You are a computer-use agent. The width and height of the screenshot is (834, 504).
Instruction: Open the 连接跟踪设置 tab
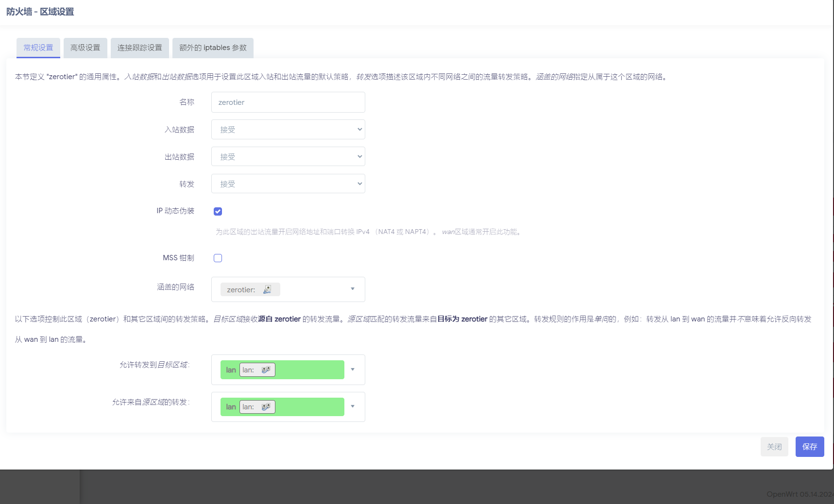pyautogui.click(x=140, y=48)
